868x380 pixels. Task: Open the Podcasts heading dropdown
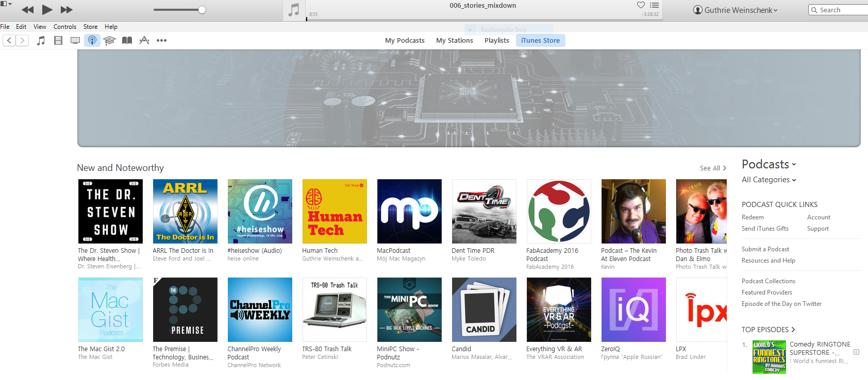[769, 164]
